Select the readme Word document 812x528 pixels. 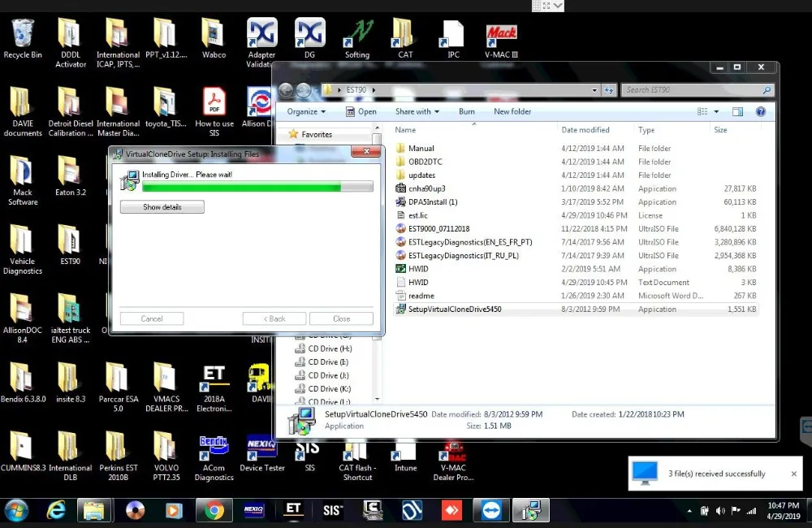tap(575, 296)
